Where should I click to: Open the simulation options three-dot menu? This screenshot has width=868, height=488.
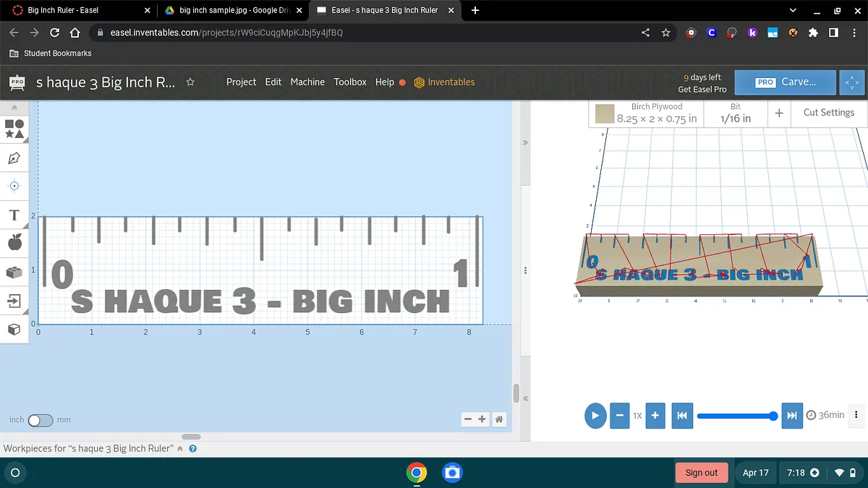856,415
